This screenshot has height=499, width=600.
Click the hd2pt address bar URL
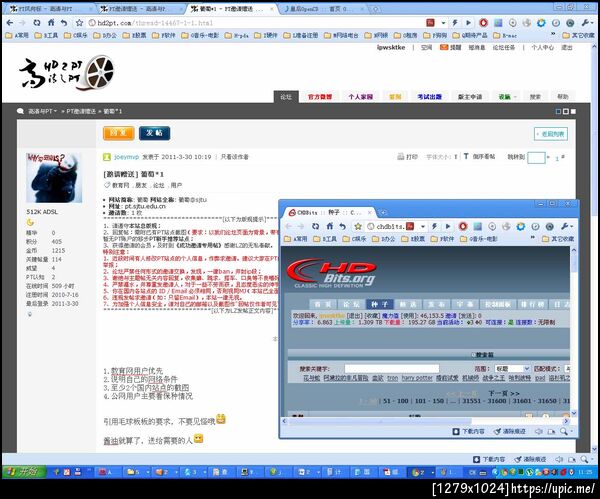pyautogui.click(x=155, y=23)
